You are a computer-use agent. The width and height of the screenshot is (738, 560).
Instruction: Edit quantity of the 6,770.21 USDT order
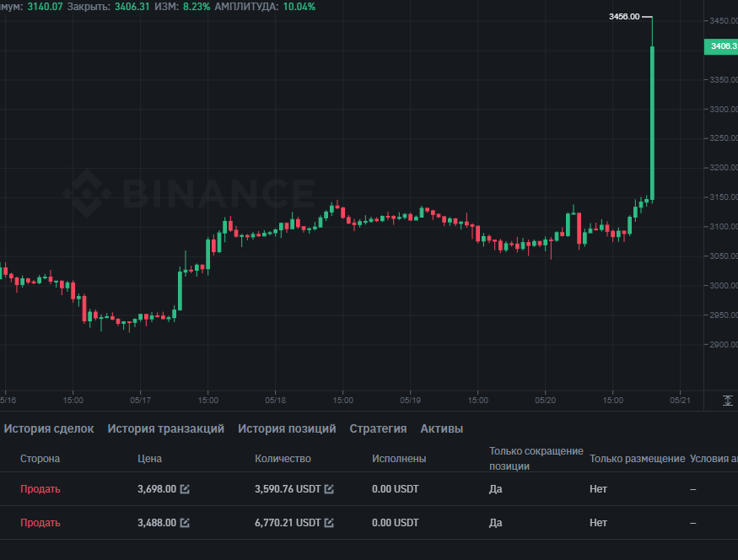pos(330,523)
